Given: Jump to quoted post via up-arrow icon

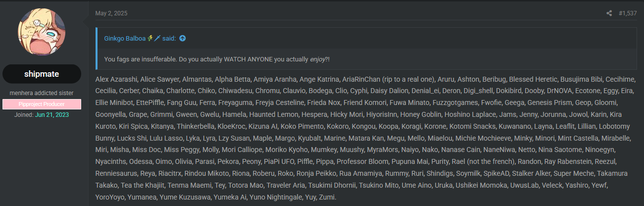Looking at the screenshot, I should [x=183, y=38].
